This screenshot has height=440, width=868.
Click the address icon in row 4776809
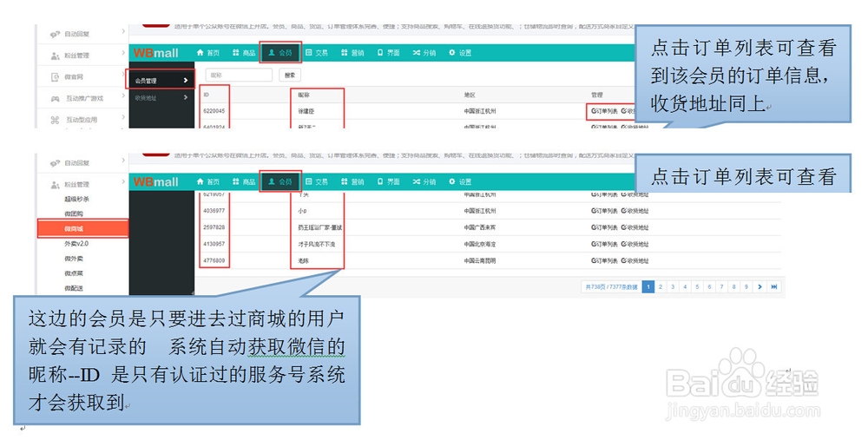point(623,260)
